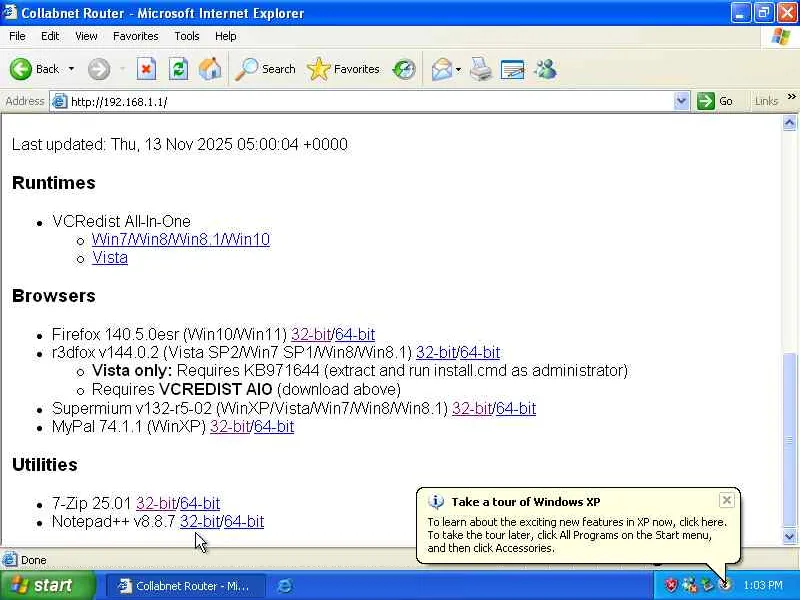
Task: Open the Back history dropdown arrow
Action: (x=71, y=69)
